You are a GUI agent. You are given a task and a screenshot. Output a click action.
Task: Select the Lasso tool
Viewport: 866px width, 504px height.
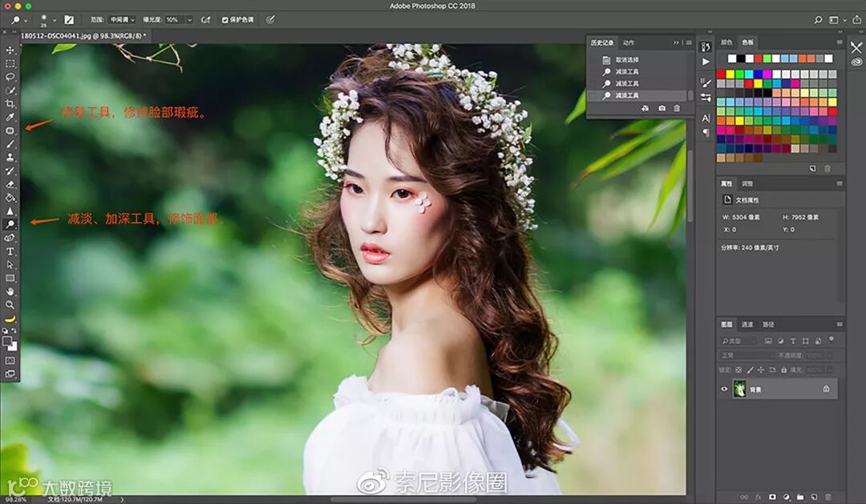10,77
